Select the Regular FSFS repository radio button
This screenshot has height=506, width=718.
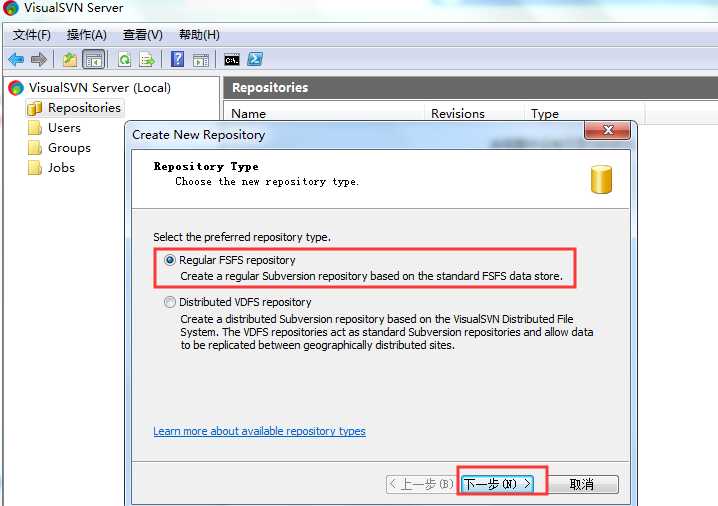[x=170, y=260]
